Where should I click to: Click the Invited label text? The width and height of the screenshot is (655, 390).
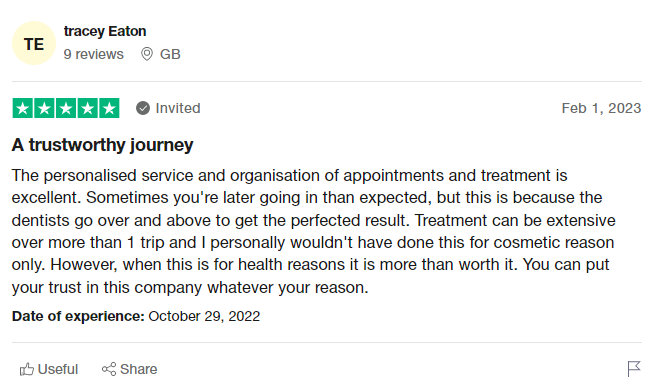pos(178,108)
